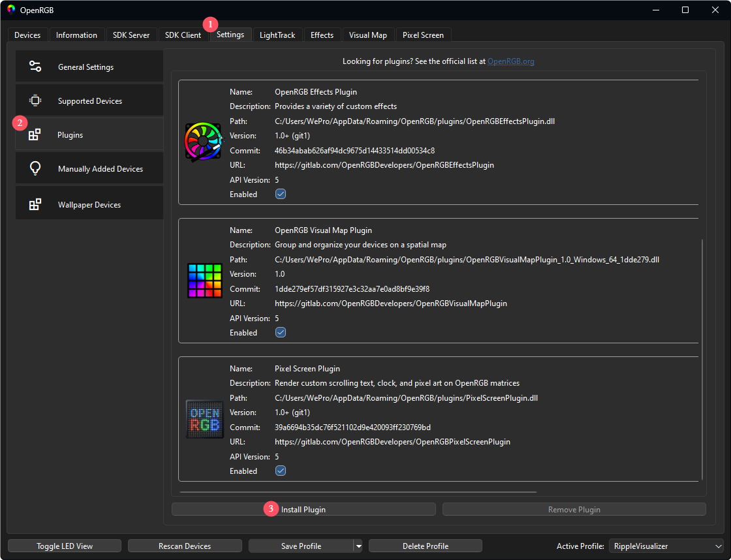
Task: Click the General Settings sliders icon
Action: [x=35, y=66]
